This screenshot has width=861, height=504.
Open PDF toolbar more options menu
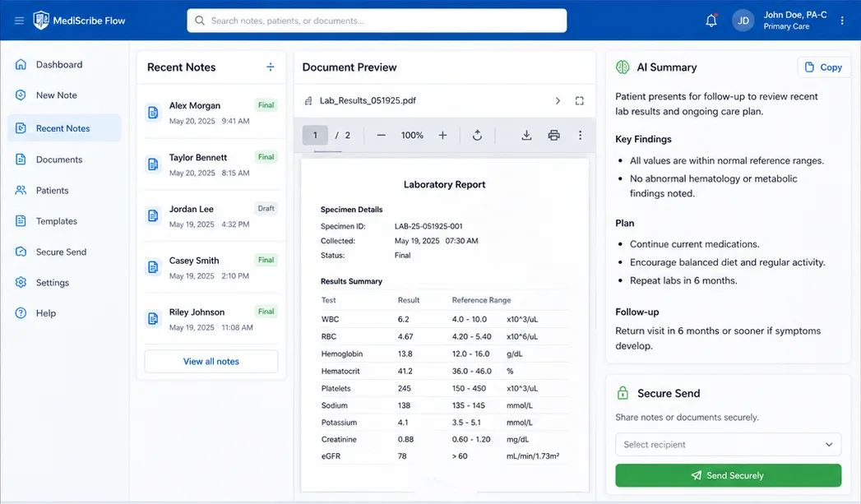tap(580, 135)
